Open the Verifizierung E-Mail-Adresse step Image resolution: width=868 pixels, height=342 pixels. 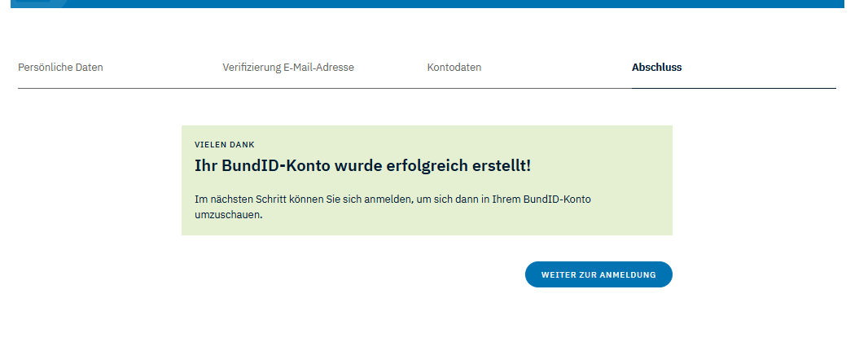pos(288,68)
